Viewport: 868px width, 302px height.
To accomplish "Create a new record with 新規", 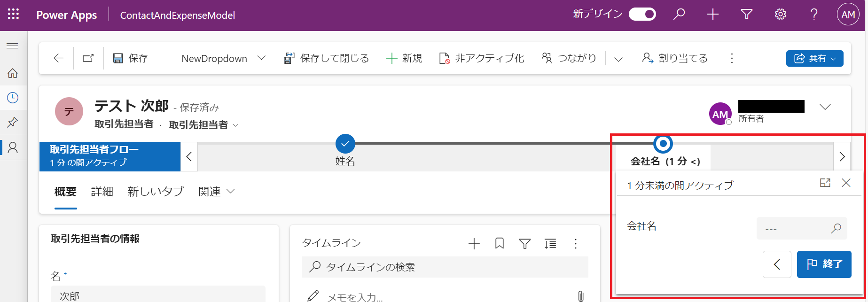I will click(404, 58).
